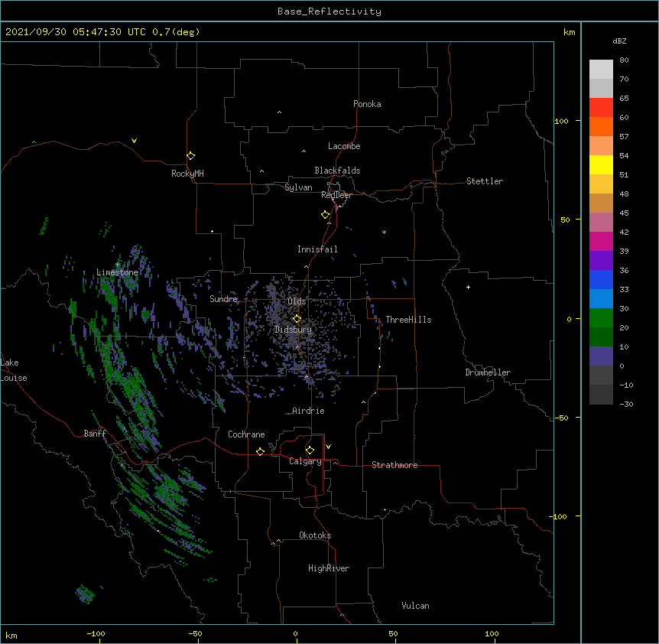Click the magenta 39-42 dBZ legend swatch
The height and width of the screenshot is (644, 659).
pos(601,241)
